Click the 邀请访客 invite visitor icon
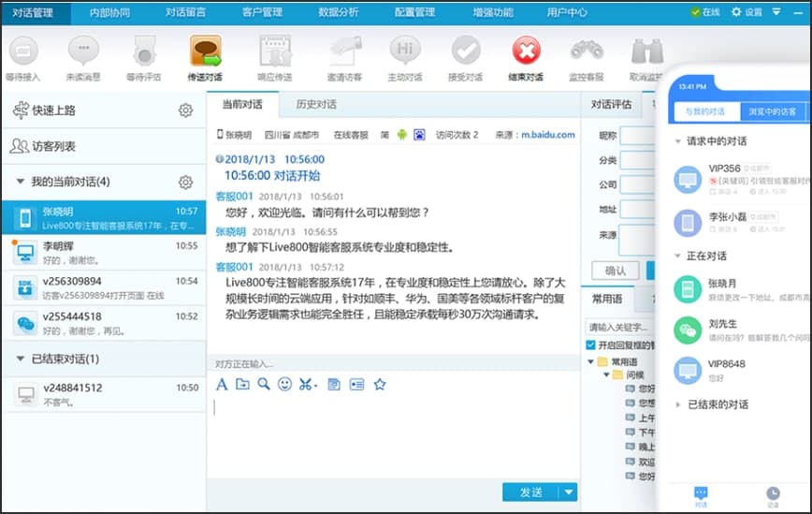This screenshot has height=514, width=812. (345, 51)
